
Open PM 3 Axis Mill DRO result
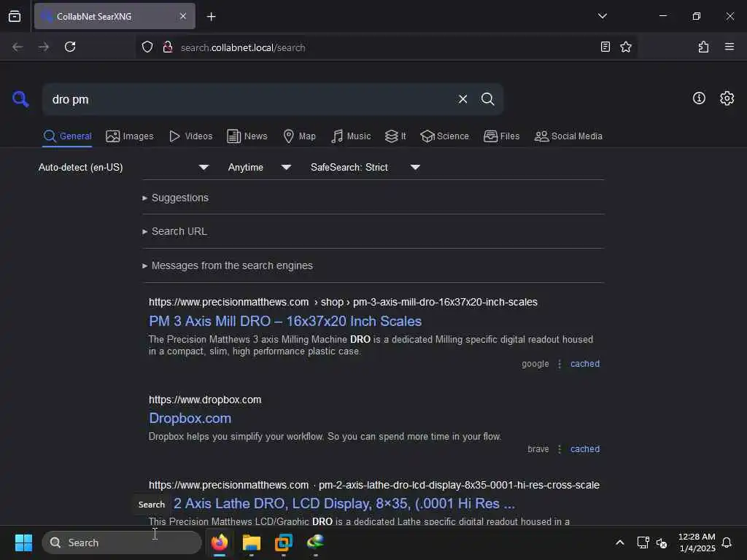click(x=285, y=321)
